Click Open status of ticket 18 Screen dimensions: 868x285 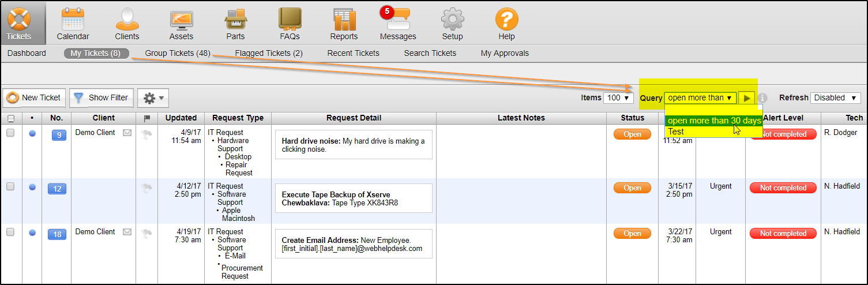[632, 233]
